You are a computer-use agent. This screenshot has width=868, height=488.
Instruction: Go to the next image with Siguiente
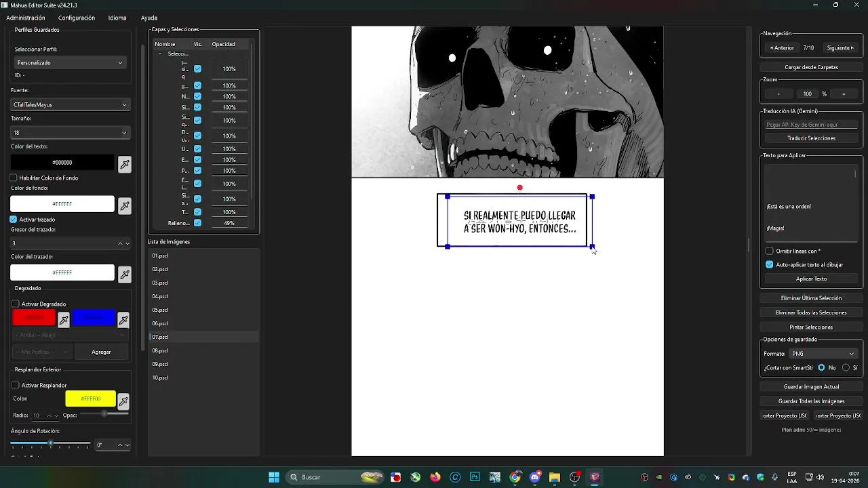841,48
